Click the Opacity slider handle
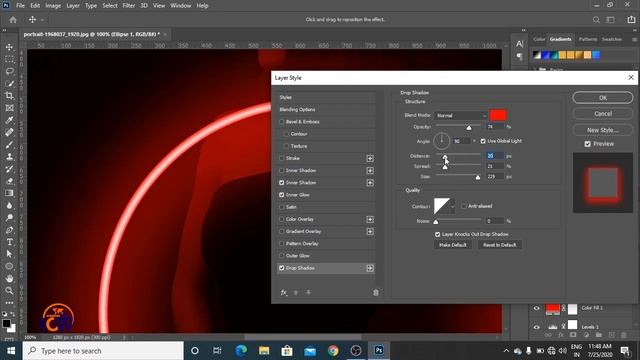 tap(469, 128)
